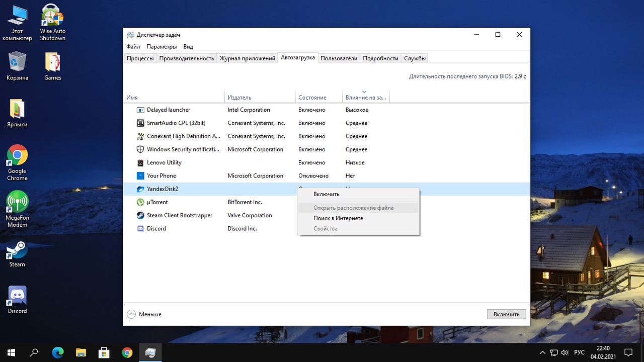
Task: Switch to Журнал приложений tab
Action: point(247,58)
